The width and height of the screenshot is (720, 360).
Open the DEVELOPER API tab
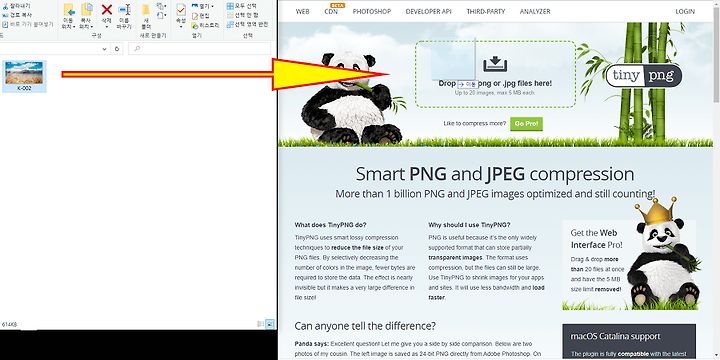[428, 11]
